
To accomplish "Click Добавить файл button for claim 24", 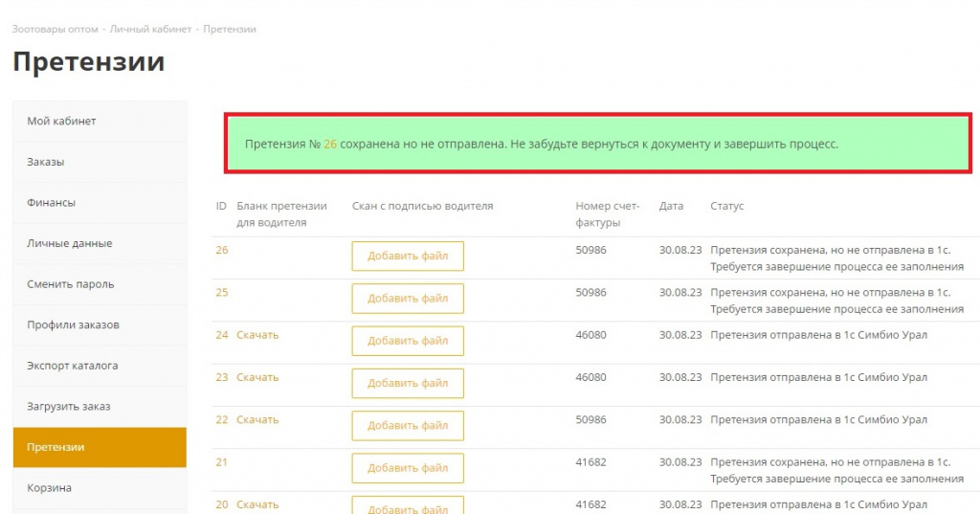I will (408, 341).
